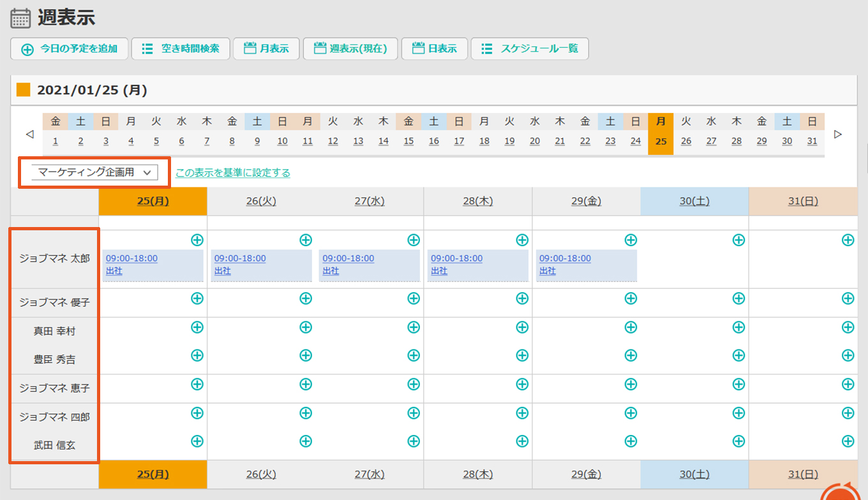Go to previous month arrow
This screenshot has height=500, width=868.
click(29, 135)
